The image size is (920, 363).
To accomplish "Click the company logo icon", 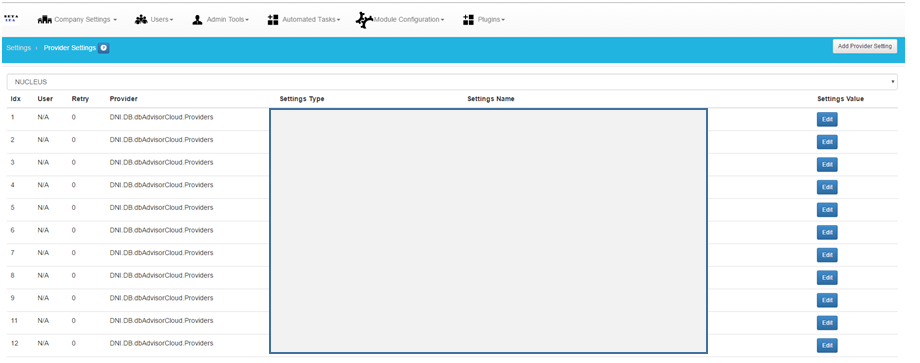I will pyautogui.click(x=11, y=19).
